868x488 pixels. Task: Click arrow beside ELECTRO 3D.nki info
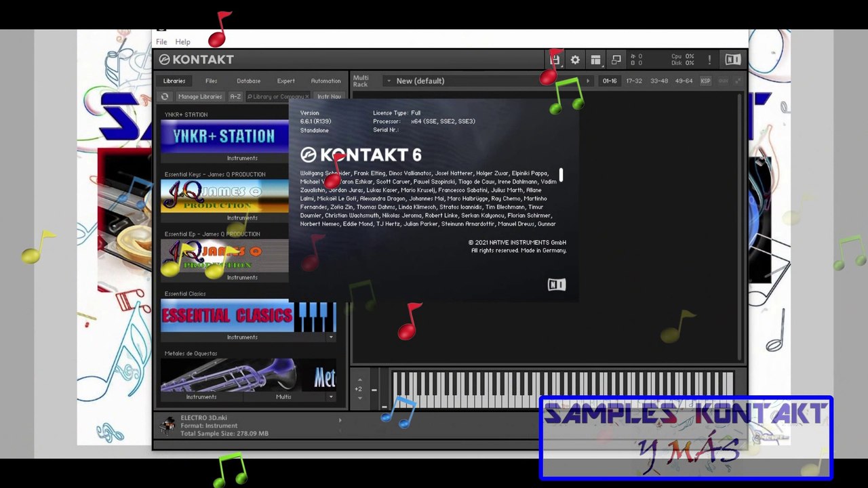pyautogui.click(x=340, y=420)
